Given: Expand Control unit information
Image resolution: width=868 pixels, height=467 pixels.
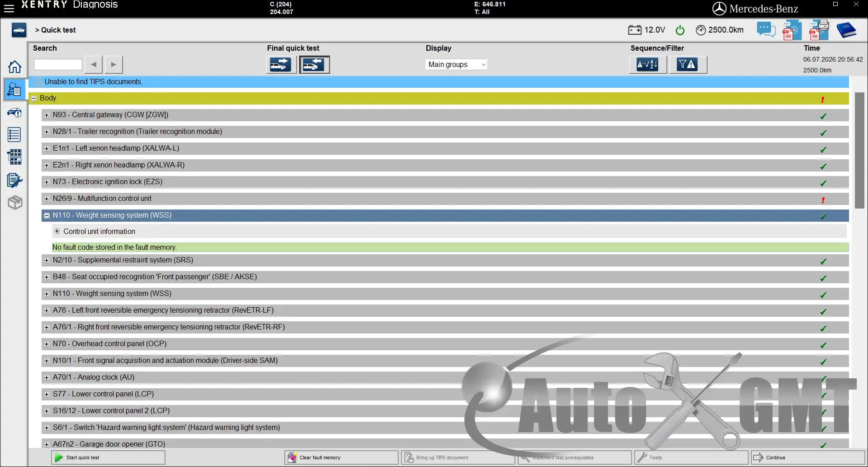Looking at the screenshot, I should [x=57, y=231].
